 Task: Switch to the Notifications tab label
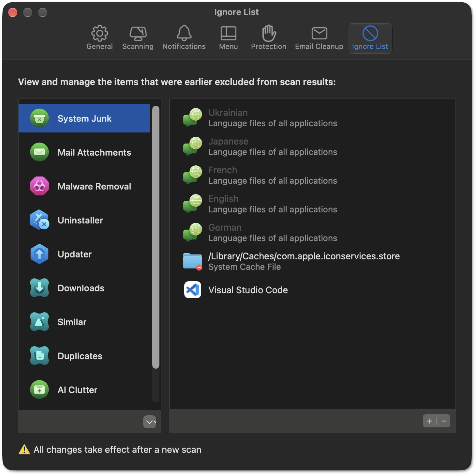click(184, 46)
